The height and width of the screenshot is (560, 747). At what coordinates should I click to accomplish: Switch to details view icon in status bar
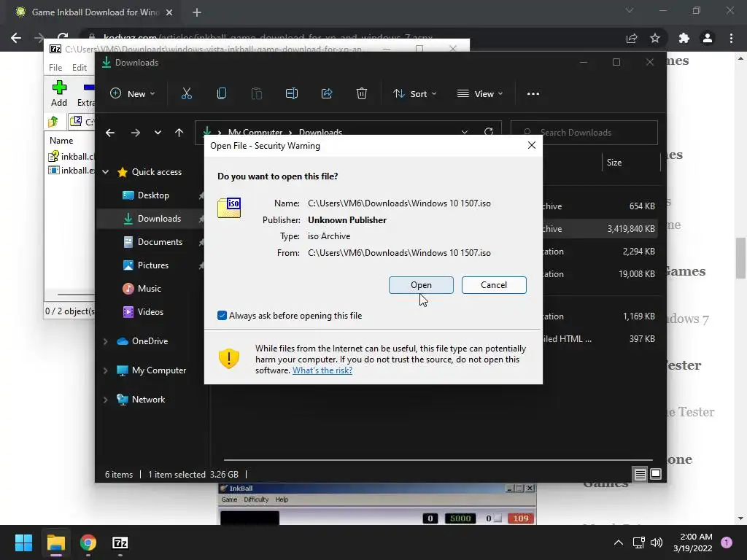pos(640,474)
